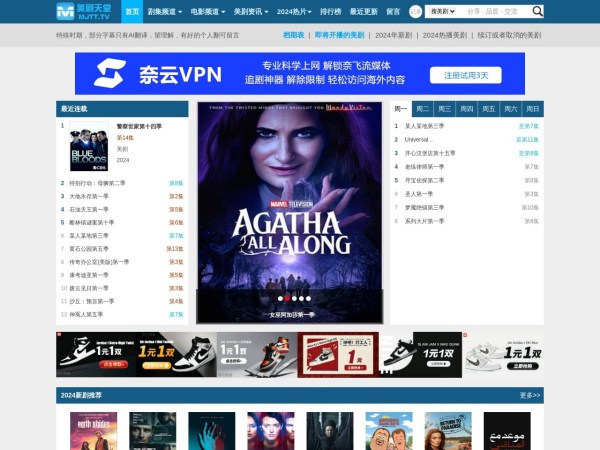Switch to the 周二 tab
This screenshot has width=600, height=450.
[422, 109]
